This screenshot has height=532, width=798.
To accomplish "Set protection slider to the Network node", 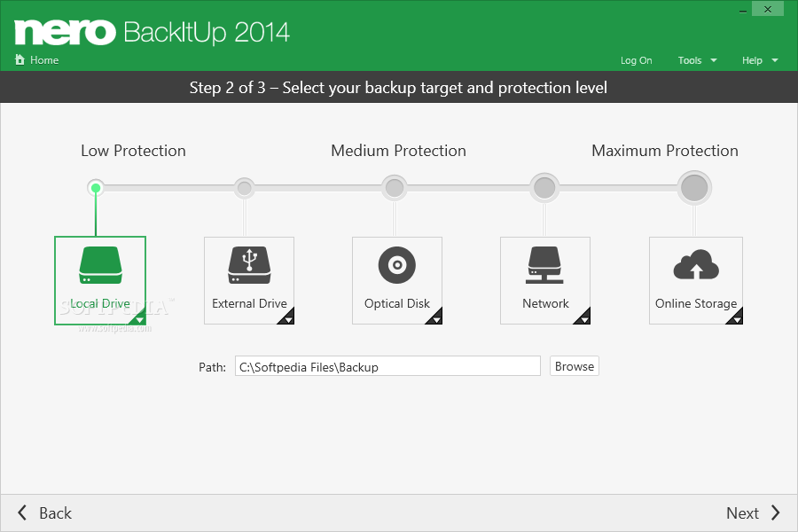I will [x=544, y=188].
